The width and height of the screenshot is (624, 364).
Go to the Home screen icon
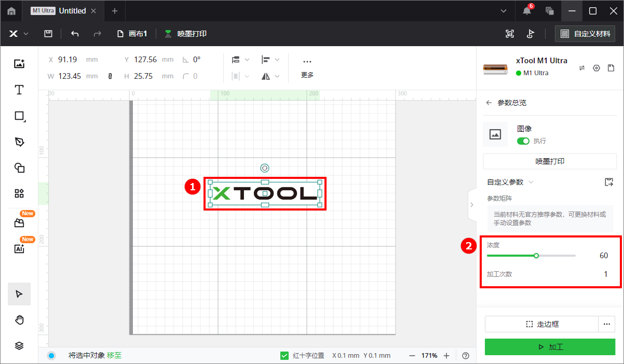pyautogui.click(x=11, y=11)
